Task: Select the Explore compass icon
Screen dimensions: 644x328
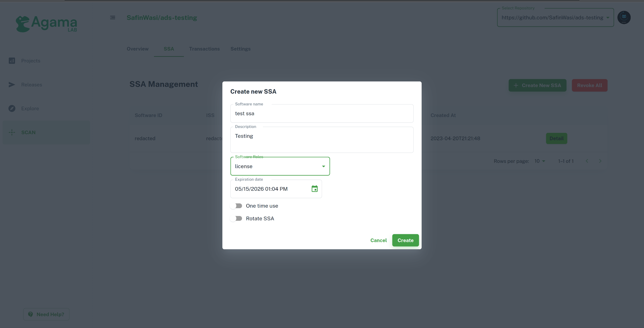Action: (12, 108)
